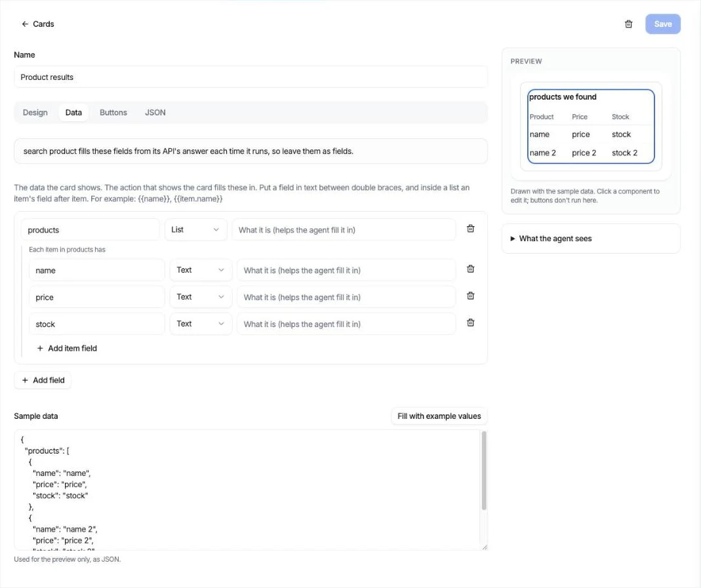
Task: Select the Data tab
Action: tap(73, 113)
